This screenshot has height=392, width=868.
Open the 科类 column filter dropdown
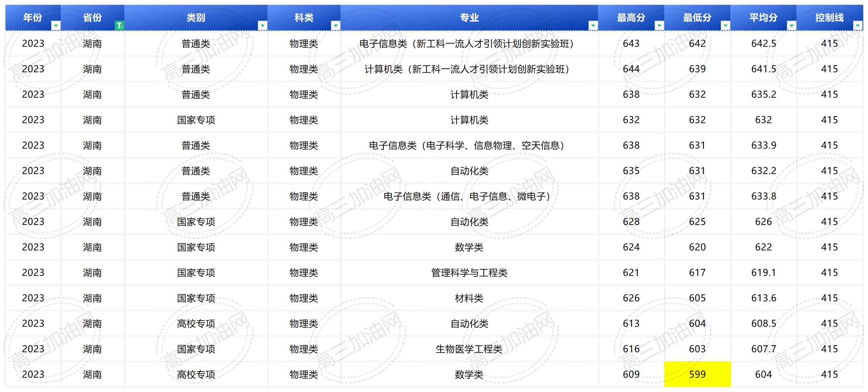click(336, 26)
